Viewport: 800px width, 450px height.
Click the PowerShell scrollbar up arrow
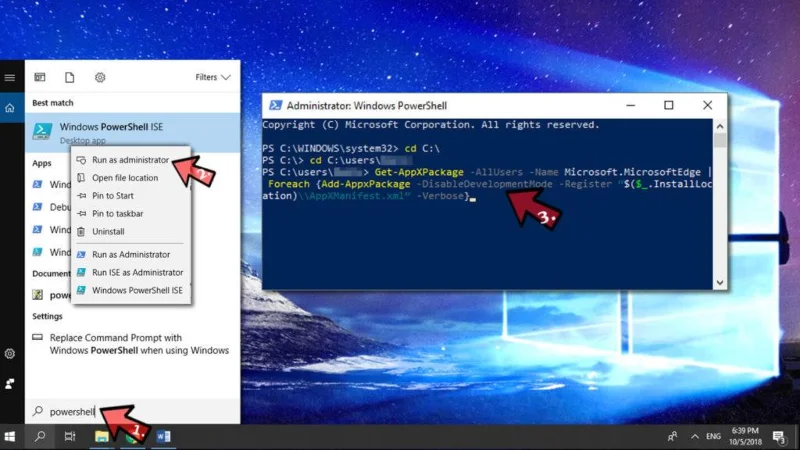click(719, 126)
